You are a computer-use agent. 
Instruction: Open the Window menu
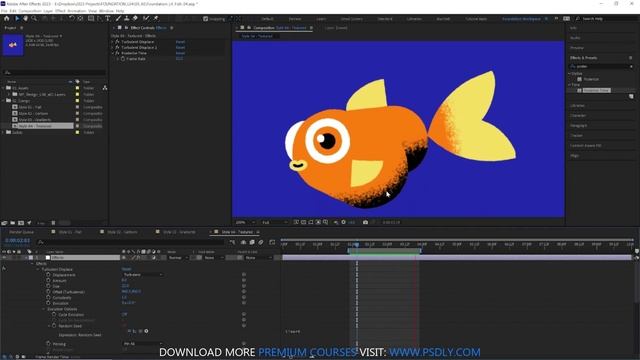106,11
